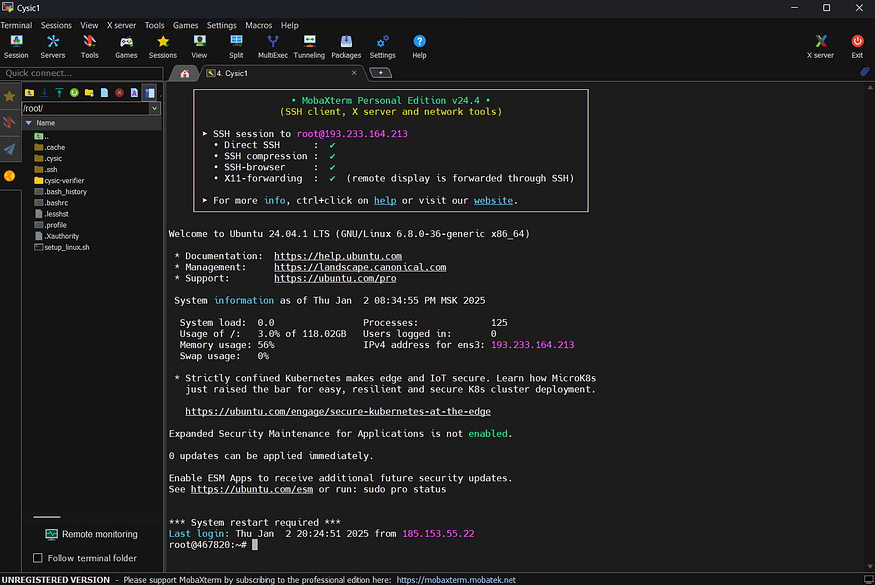
Task: Open the mobaxterm.mobatek.net link
Action: pyautogui.click(x=456, y=580)
